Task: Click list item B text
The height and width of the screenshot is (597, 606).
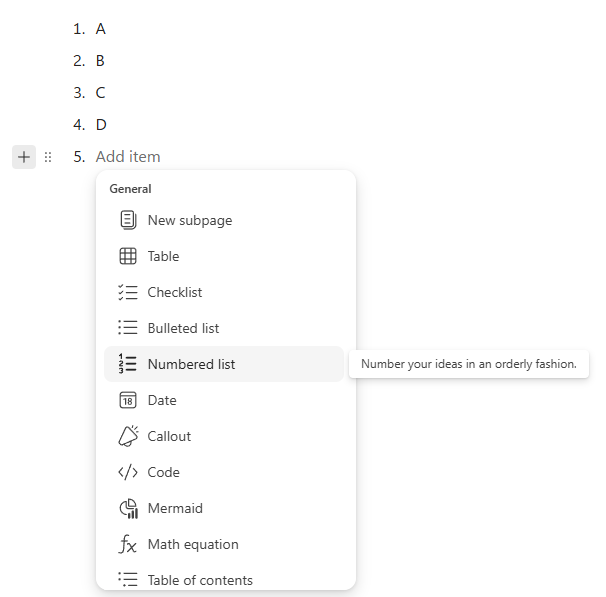Action: coord(100,61)
